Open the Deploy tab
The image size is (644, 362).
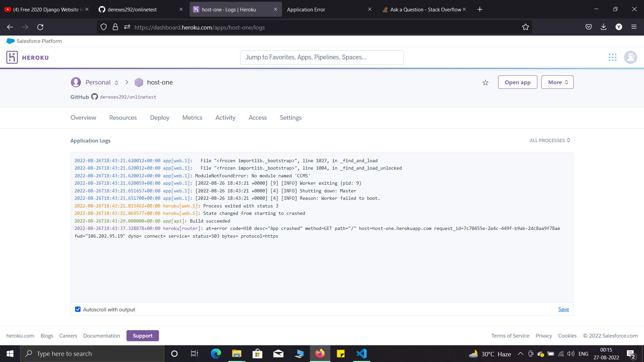pyautogui.click(x=160, y=118)
